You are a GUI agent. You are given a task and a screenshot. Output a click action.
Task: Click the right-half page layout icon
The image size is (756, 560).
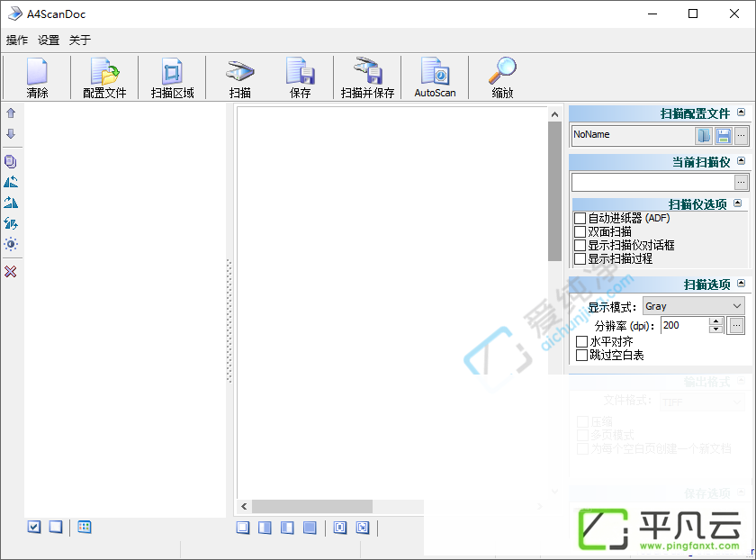265,528
